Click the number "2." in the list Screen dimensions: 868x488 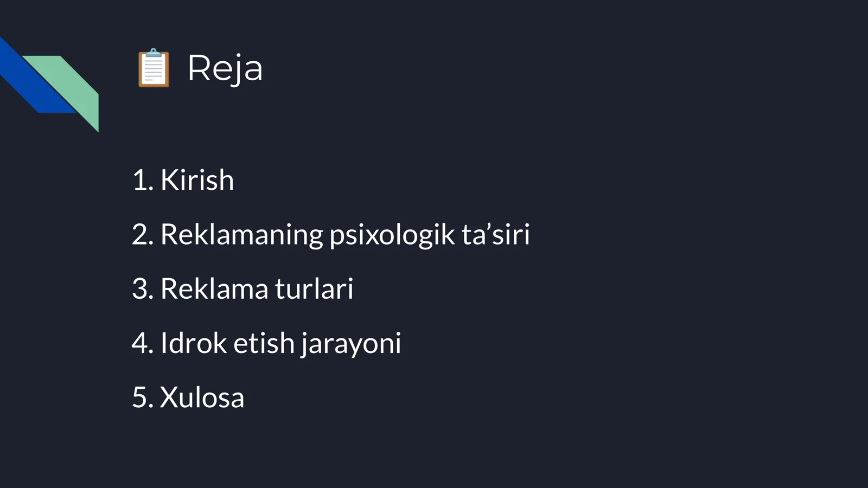(x=143, y=234)
